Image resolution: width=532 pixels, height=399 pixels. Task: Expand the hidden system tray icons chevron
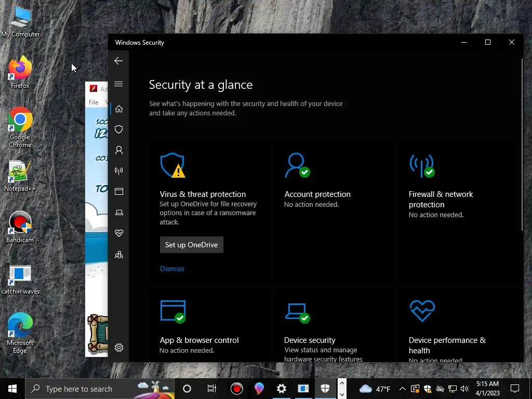[403, 389]
